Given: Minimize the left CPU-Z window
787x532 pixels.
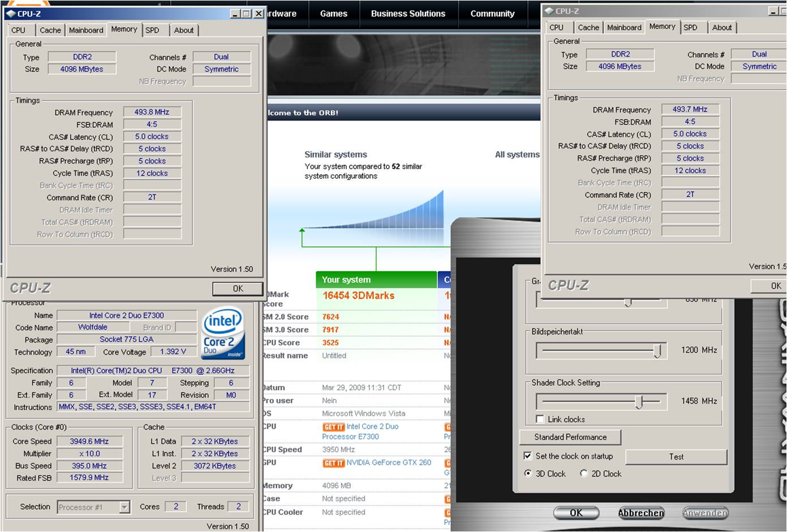Looking at the screenshot, I should pyautogui.click(x=236, y=14).
